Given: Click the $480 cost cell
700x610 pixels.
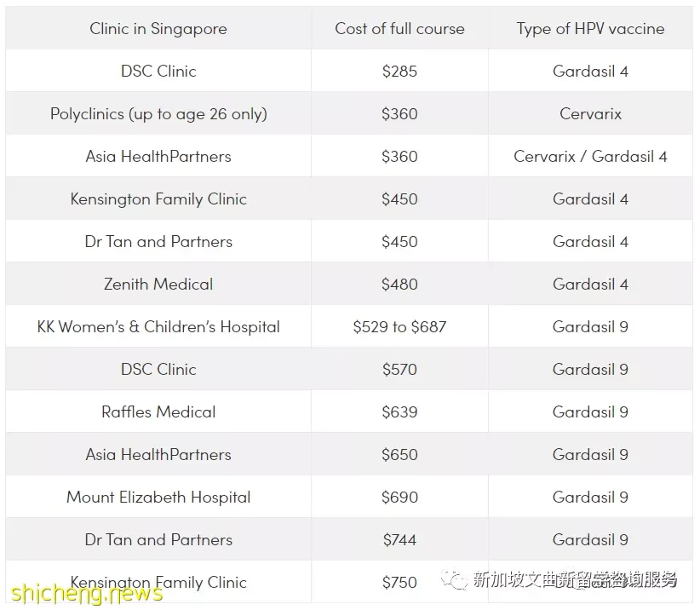Looking at the screenshot, I should pos(399,284).
